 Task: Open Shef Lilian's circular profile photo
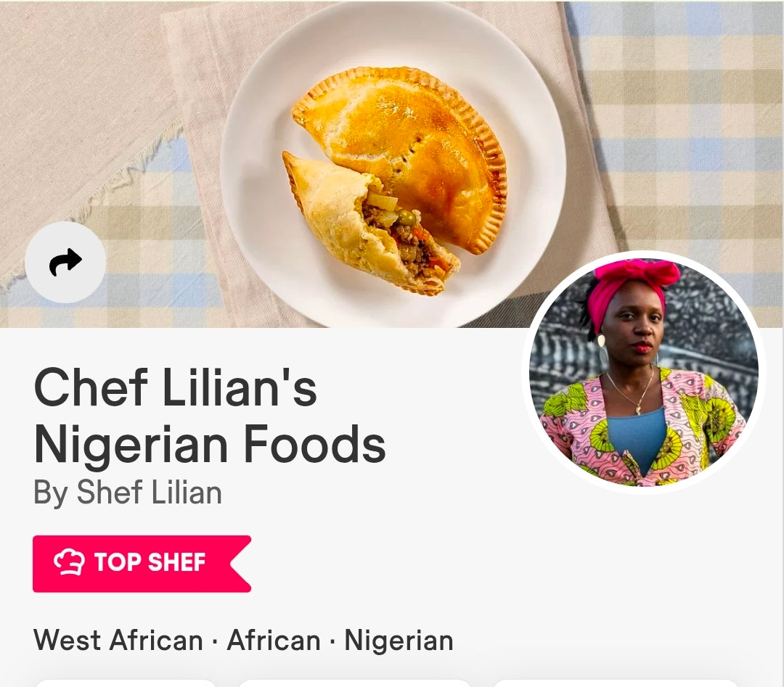(x=643, y=372)
